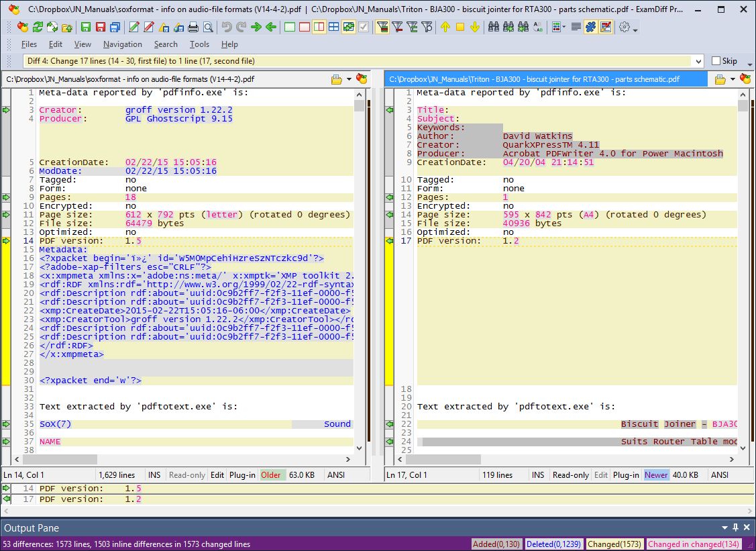Click the red Save second file icon
This screenshot has height=551, width=756.
point(101,27)
